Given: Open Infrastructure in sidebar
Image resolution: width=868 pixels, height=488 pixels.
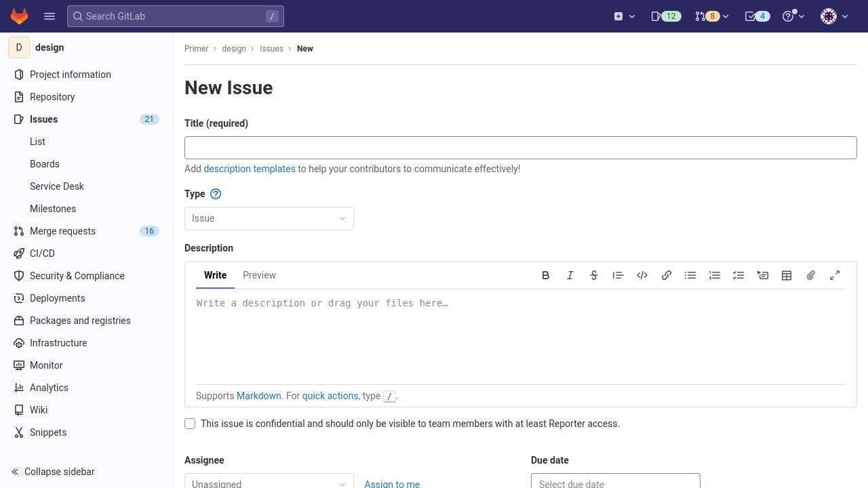Looking at the screenshot, I should tap(86, 343).
